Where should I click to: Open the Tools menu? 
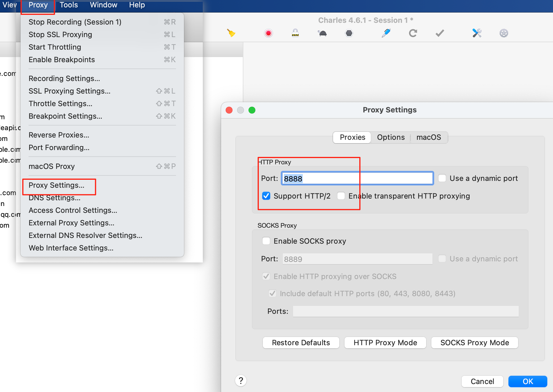tap(69, 5)
